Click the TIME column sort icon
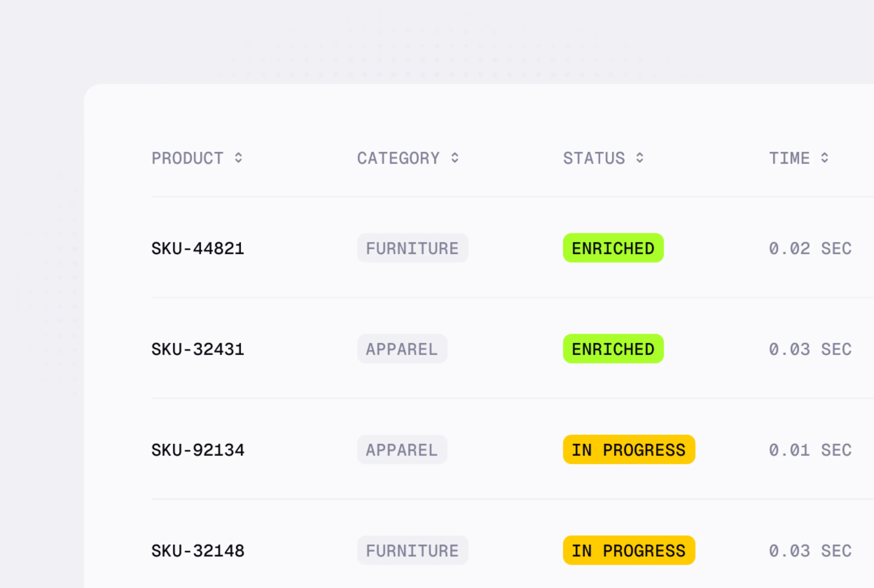The image size is (874, 588). [824, 158]
